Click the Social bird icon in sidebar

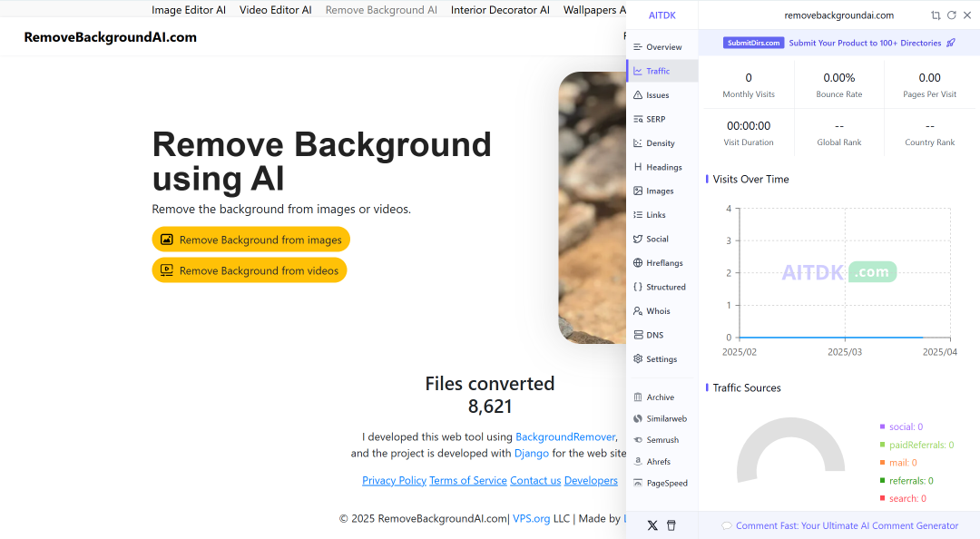(x=638, y=239)
